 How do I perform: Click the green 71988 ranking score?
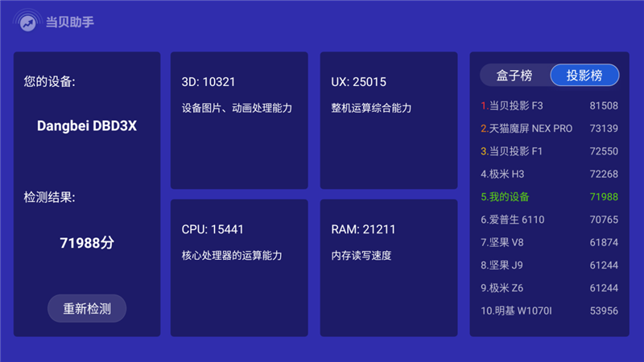604,196
